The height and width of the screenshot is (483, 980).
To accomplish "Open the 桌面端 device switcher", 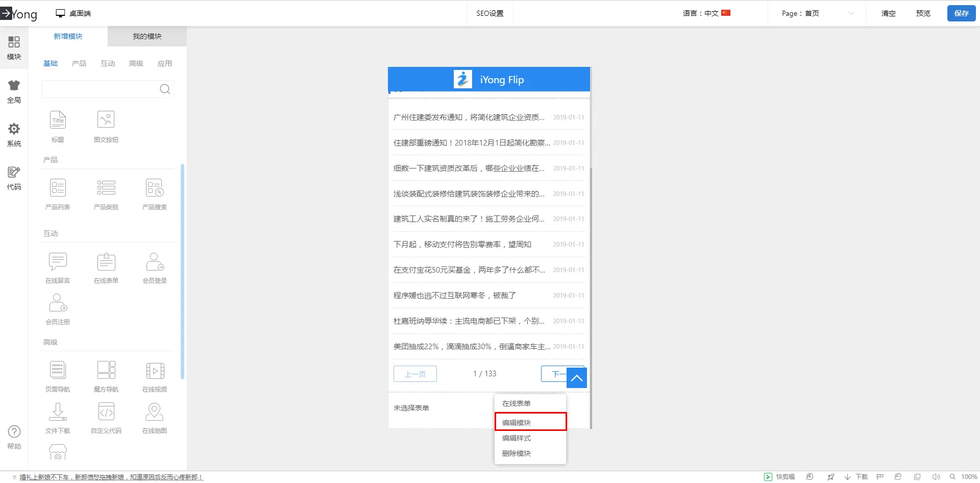I will (73, 13).
